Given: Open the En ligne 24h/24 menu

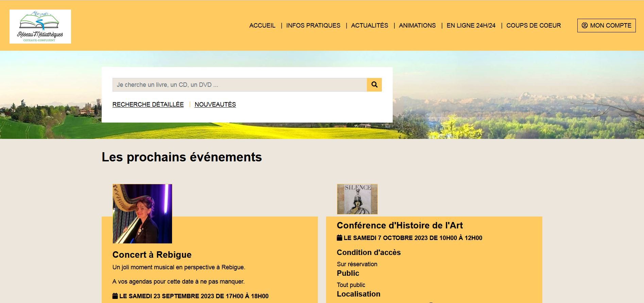Looking at the screenshot, I should [x=471, y=26].
